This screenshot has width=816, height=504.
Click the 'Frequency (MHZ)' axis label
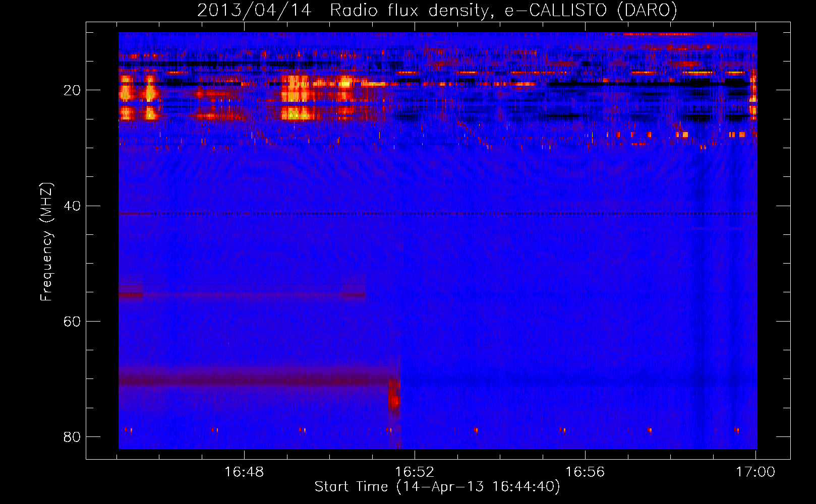pyautogui.click(x=46, y=242)
